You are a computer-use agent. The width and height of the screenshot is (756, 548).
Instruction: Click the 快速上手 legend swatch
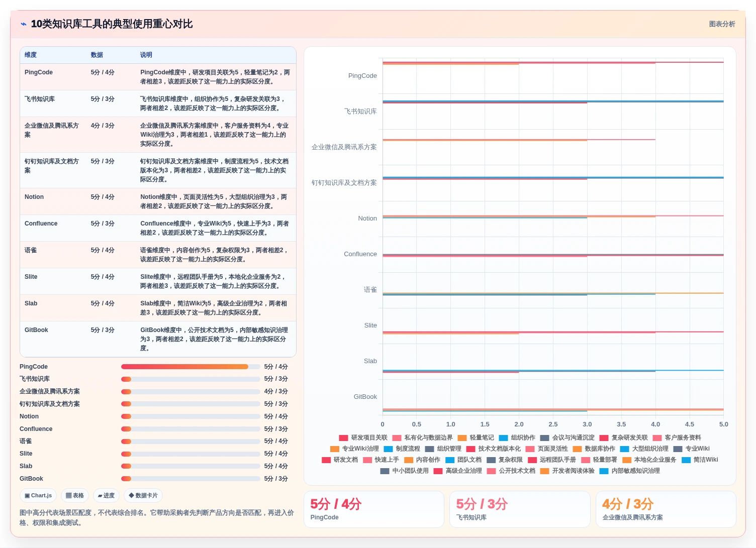(367, 460)
